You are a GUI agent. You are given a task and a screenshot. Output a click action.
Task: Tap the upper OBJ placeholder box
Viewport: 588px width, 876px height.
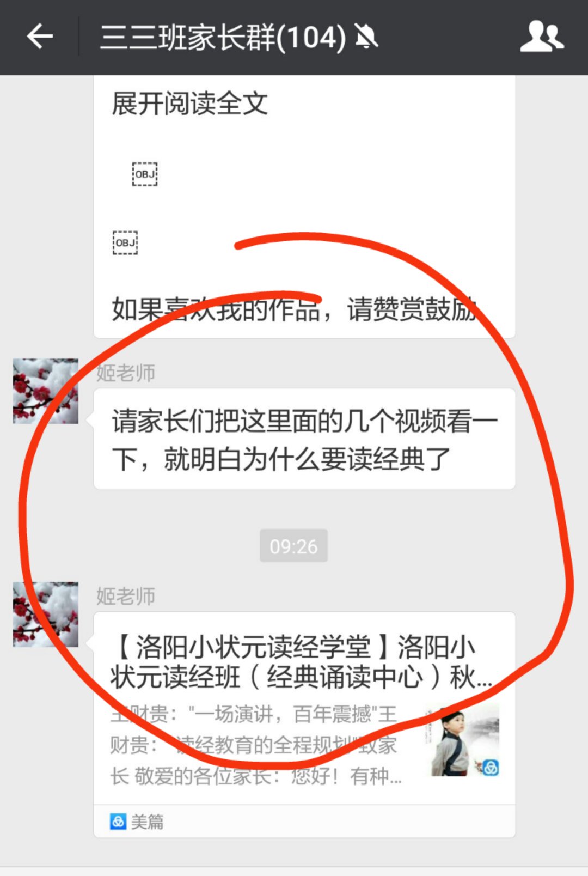145,174
